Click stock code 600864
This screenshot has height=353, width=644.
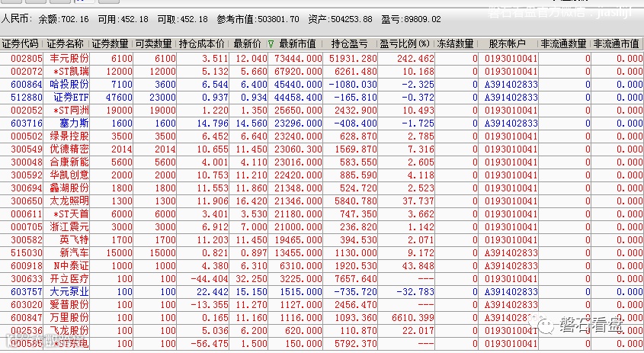[27, 84]
